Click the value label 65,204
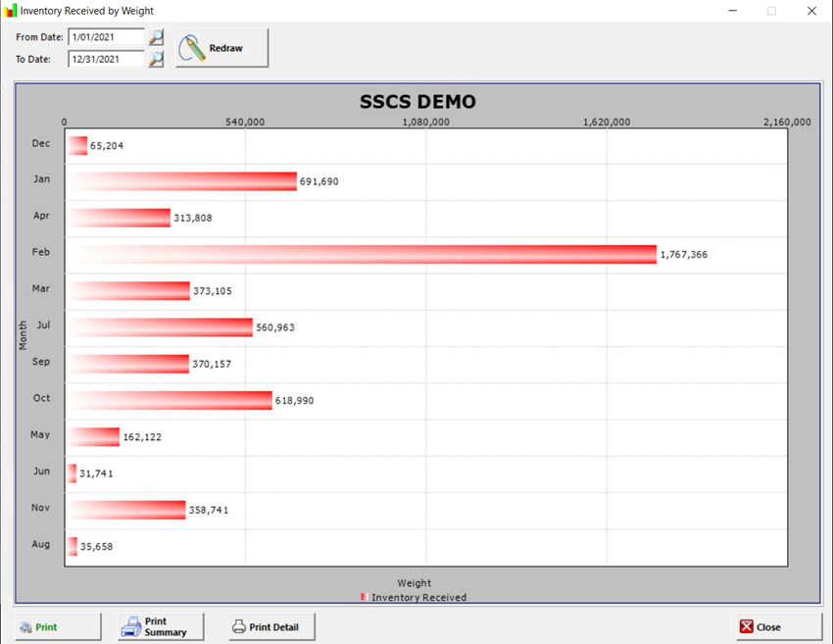The width and height of the screenshot is (833, 644). pyautogui.click(x=107, y=146)
